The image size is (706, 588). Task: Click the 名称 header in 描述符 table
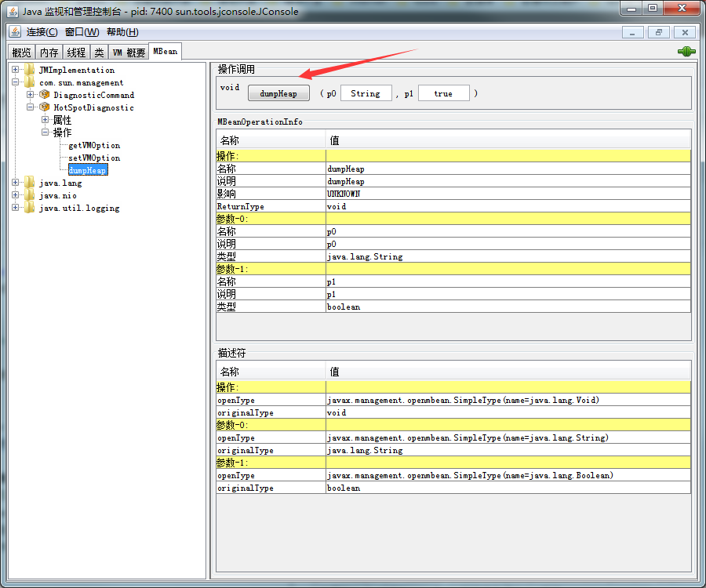click(271, 372)
